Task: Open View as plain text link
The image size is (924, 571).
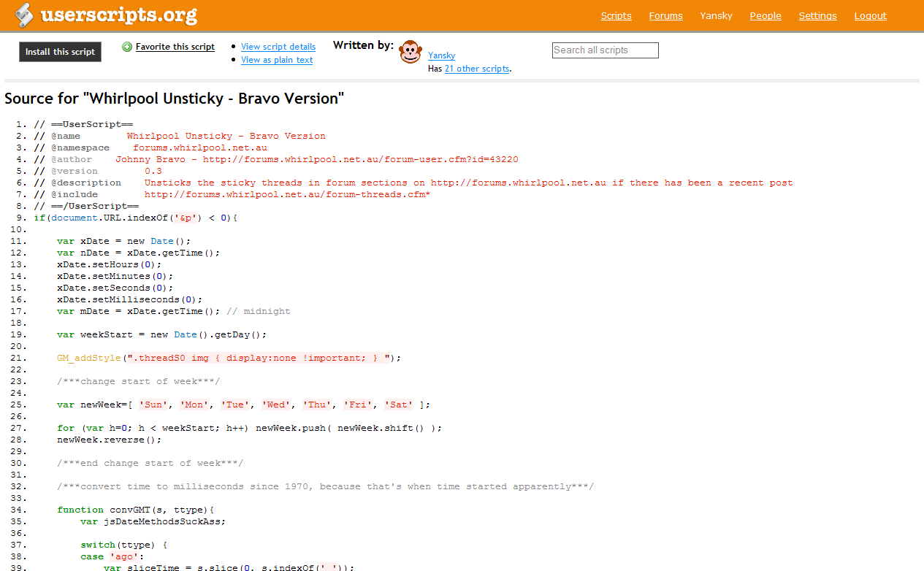Action: point(277,60)
